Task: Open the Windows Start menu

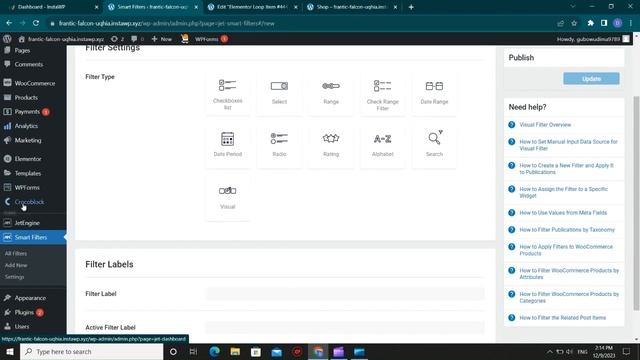Action: pos(10,351)
